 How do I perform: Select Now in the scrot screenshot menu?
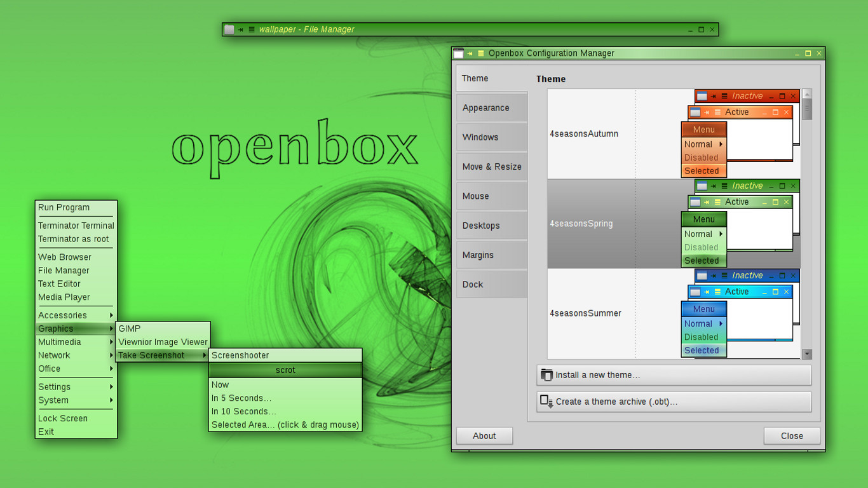[220, 384]
